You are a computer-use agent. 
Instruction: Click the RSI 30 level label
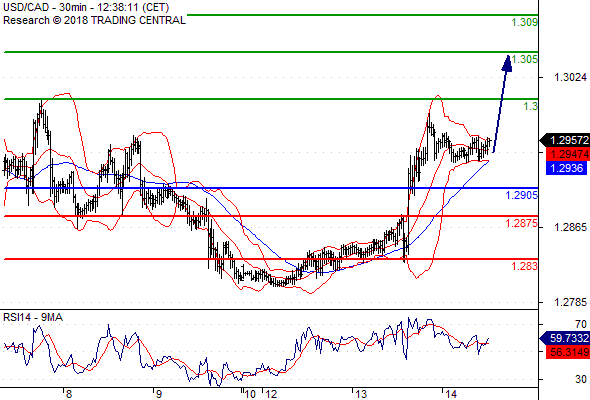581,379
